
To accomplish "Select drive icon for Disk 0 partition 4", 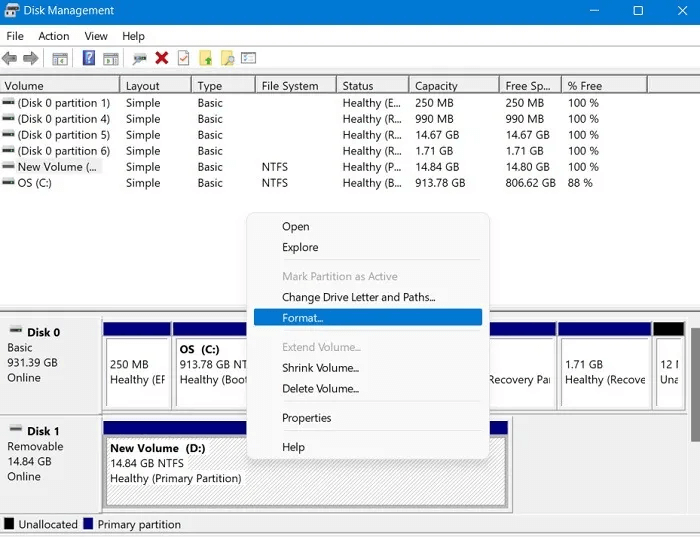I will (x=8, y=118).
